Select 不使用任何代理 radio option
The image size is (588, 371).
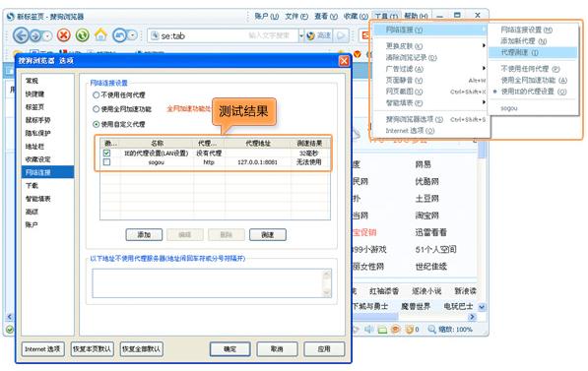[x=96, y=95]
